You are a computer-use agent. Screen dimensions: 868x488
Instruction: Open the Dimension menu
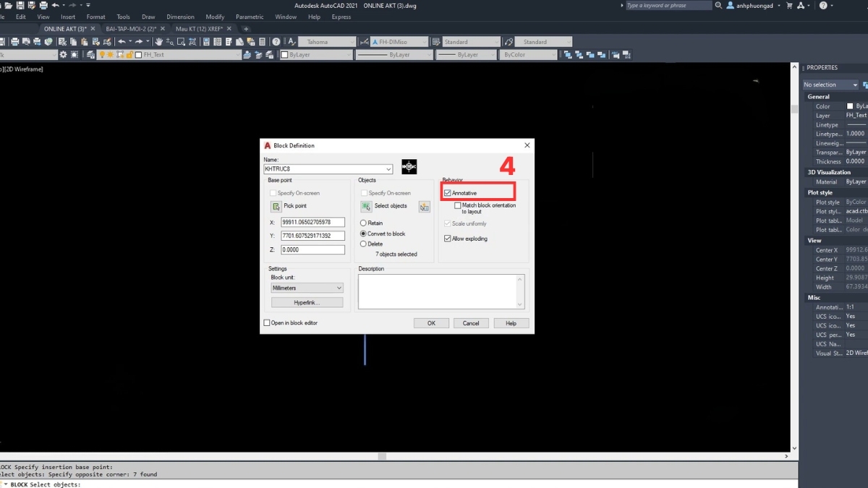[x=180, y=17]
